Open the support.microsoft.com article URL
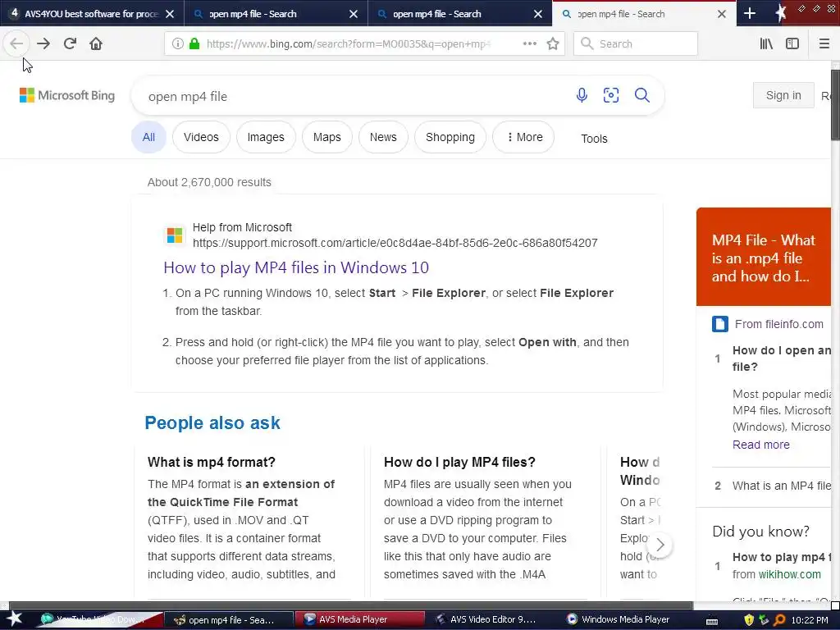Image resolution: width=840 pixels, height=630 pixels. coord(395,243)
